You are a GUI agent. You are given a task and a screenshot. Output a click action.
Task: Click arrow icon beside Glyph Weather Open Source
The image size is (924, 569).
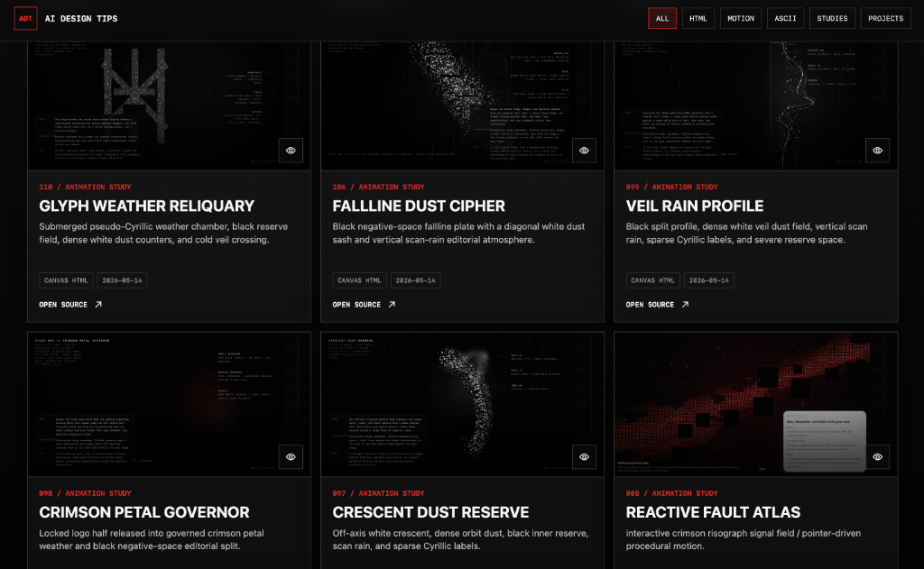click(98, 305)
